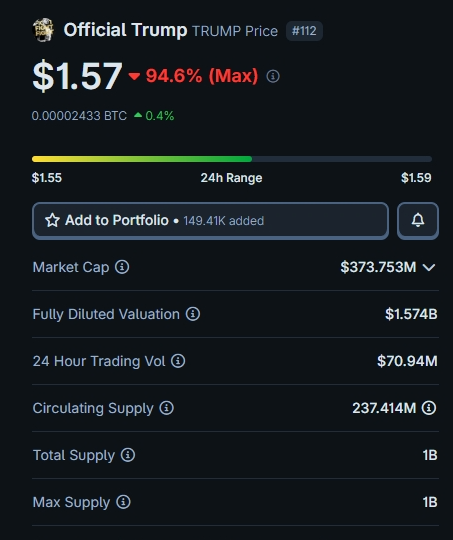
Task: Click the $373.753M market cap value
Action: pyautogui.click(x=378, y=267)
